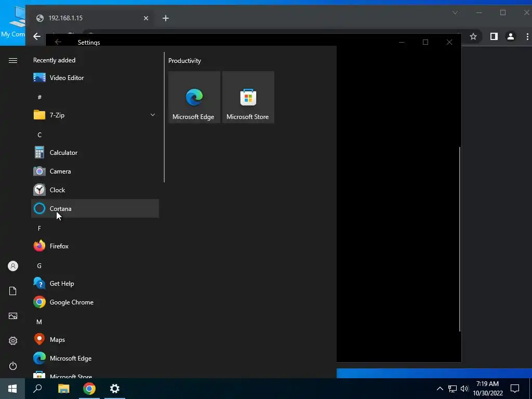This screenshot has width=532, height=399.
Task: Click the Recently added heading
Action: coord(54,60)
